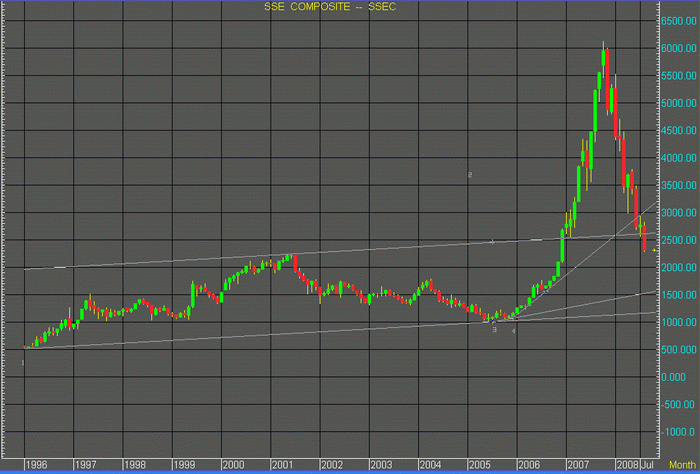The image size is (700, 474).
Task: Click the 6000.00 price axis label
Action: pyautogui.click(x=679, y=48)
